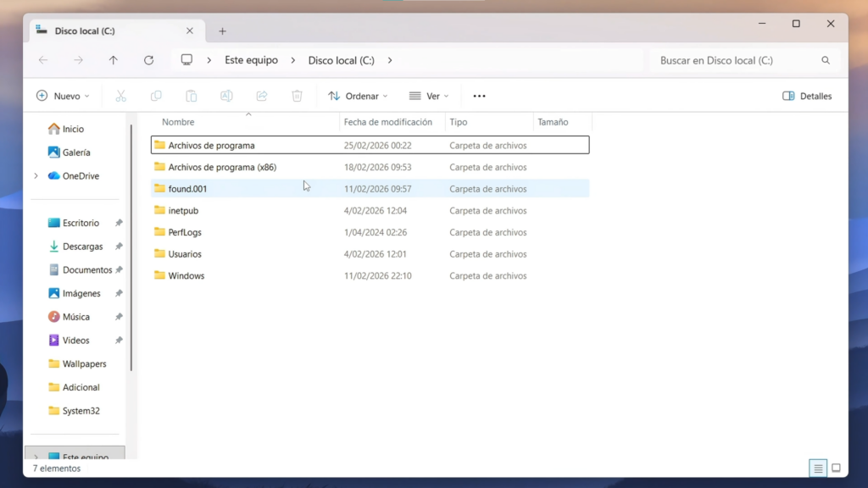Viewport: 868px width, 488px height.
Task: Click the Copiar (copy) toolbar icon
Action: pyautogui.click(x=156, y=96)
